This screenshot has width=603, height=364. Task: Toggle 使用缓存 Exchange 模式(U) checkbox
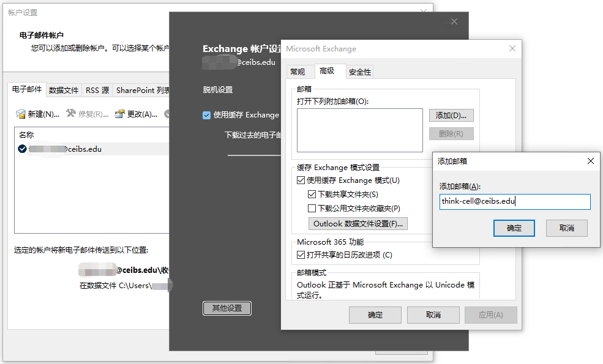[x=301, y=180]
